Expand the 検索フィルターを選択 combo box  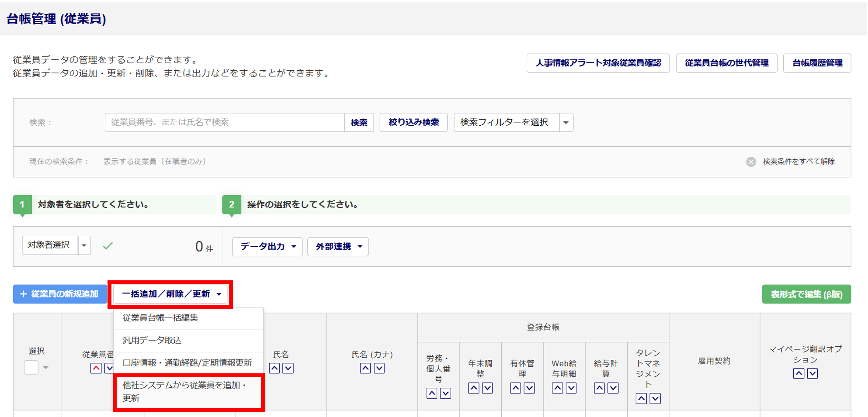click(566, 122)
